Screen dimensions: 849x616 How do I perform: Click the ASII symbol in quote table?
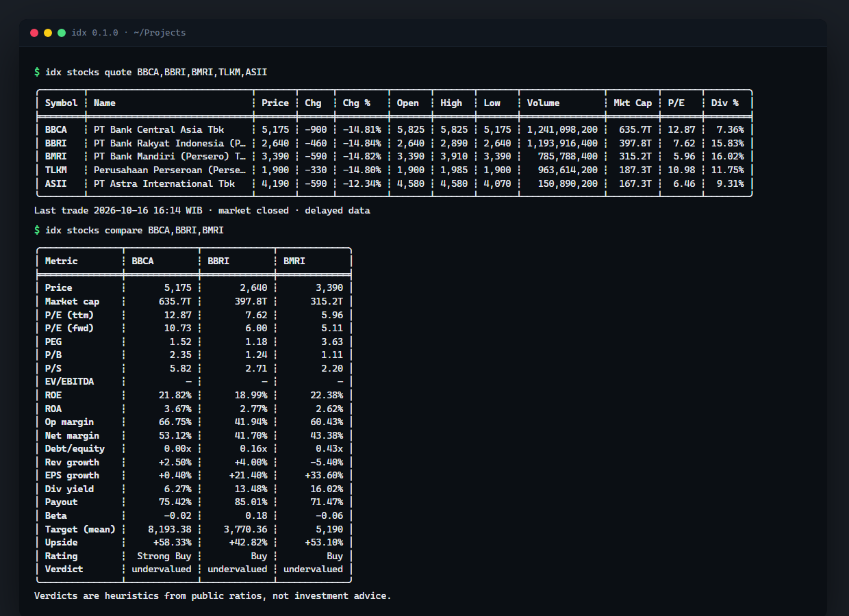56,183
